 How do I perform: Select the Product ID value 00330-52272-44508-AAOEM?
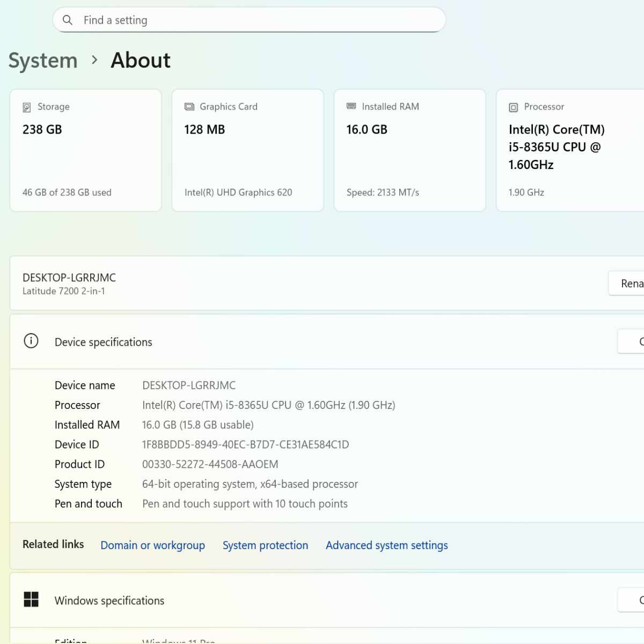point(210,464)
